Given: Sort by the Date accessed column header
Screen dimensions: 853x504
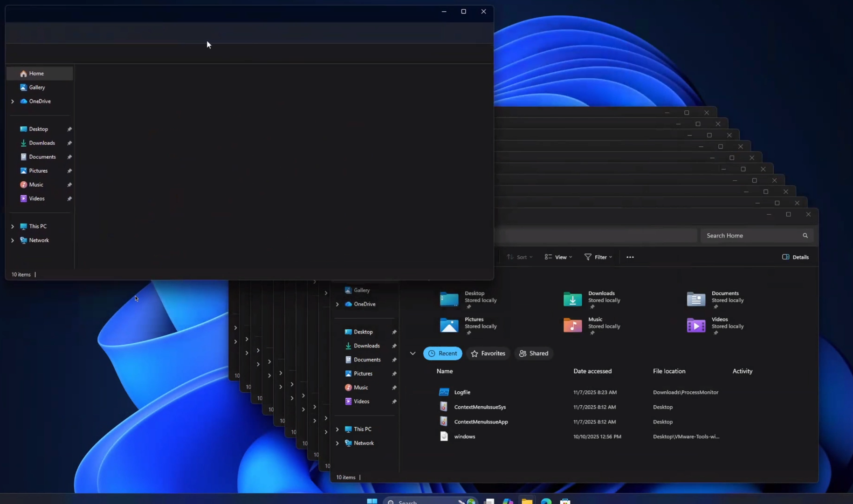Looking at the screenshot, I should (592, 371).
